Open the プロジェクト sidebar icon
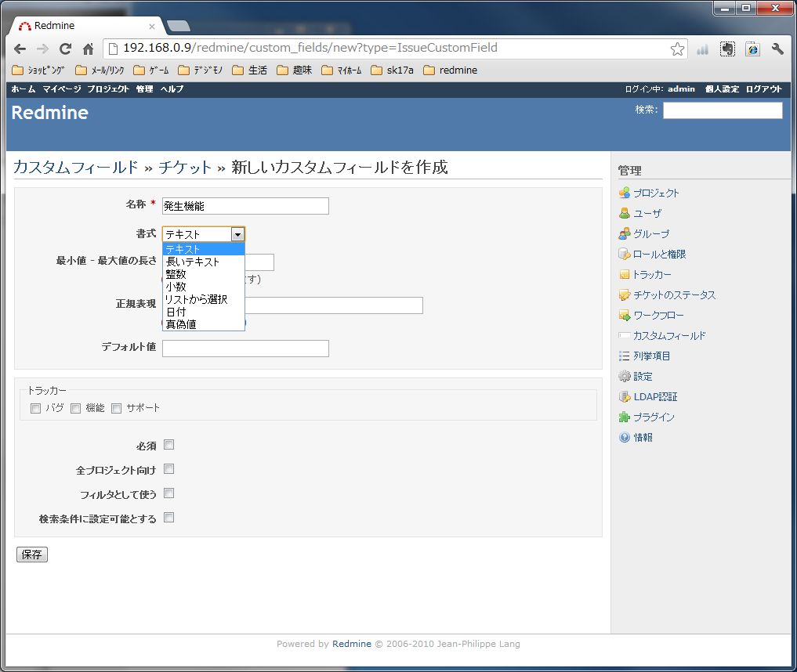The height and width of the screenshot is (672, 797). [x=624, y=193]
